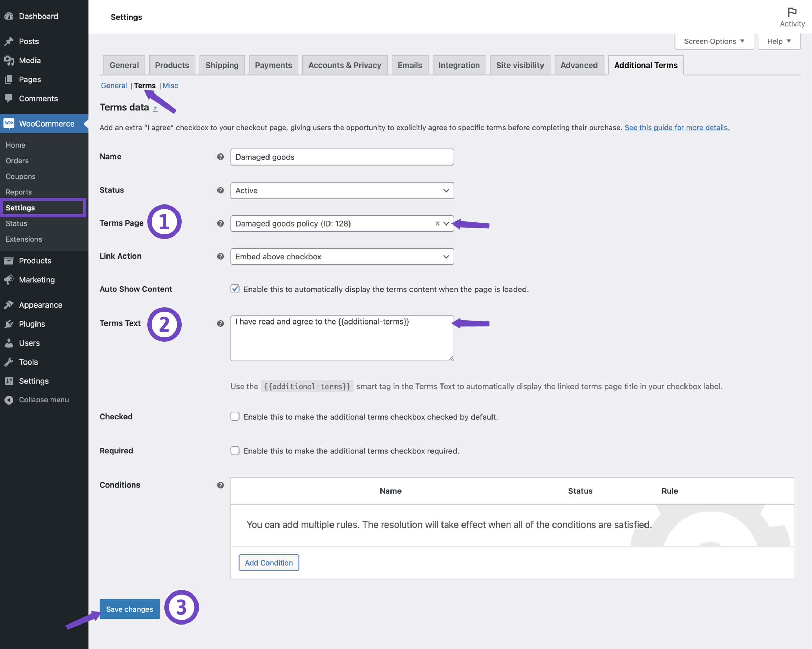Open the Misc settings section
The image size is (812, 649).
coord(170,86)
